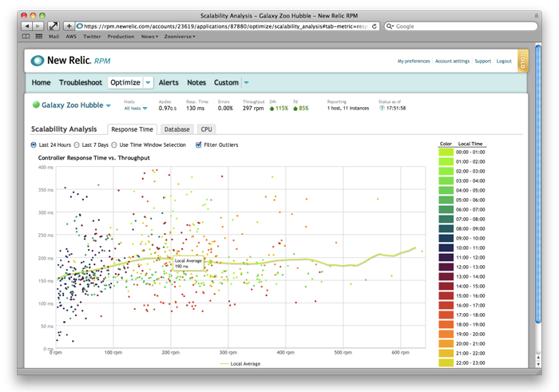Click the Local Average 190 ms tooltip
Image resolution: width=559 pixels, height=392 pixels.
(188, 263)
